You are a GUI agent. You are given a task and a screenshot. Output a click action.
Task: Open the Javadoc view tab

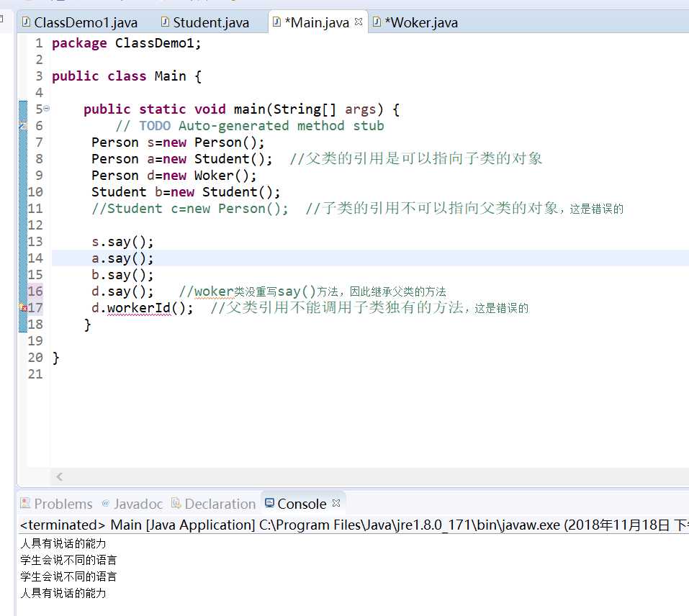click(132, 504)
